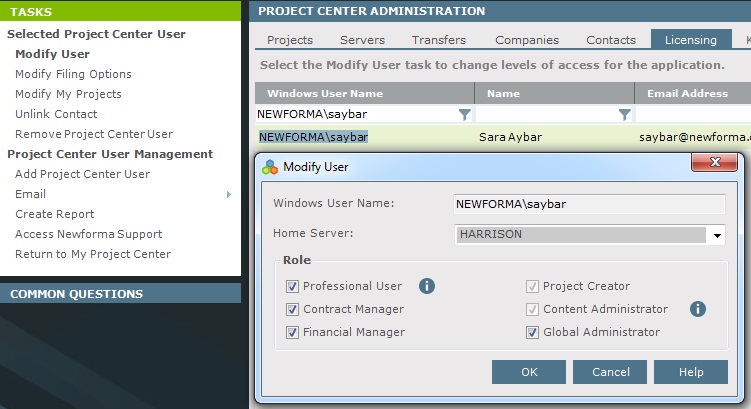Click the Windows User Name field in dialog
751x409 pixels.
(589, 204)
